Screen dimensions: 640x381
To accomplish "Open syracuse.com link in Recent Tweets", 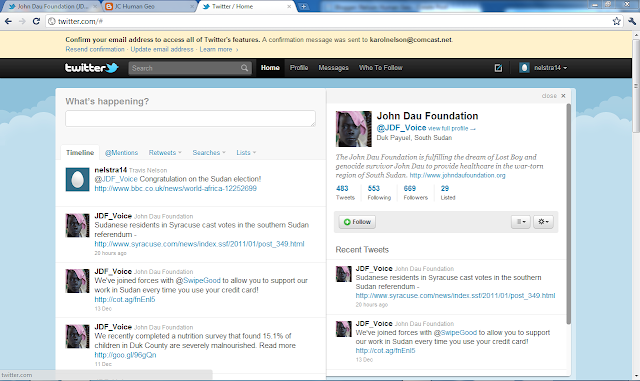I will (455, 295).
